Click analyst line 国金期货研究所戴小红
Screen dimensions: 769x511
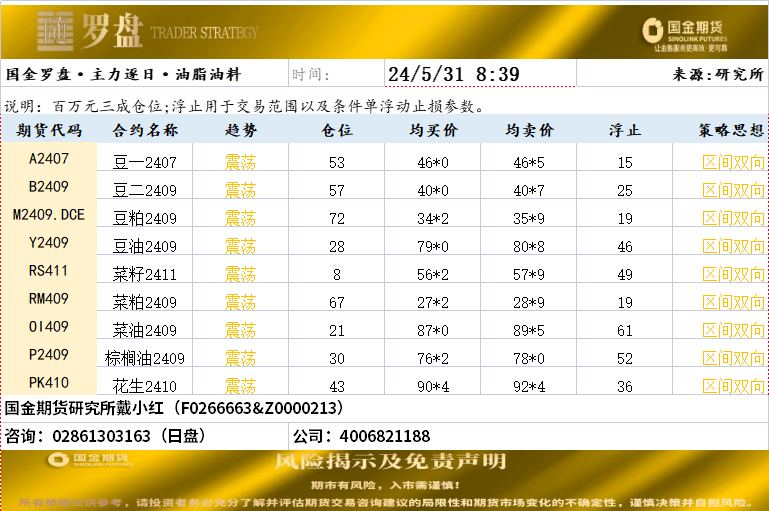(175, 408)
